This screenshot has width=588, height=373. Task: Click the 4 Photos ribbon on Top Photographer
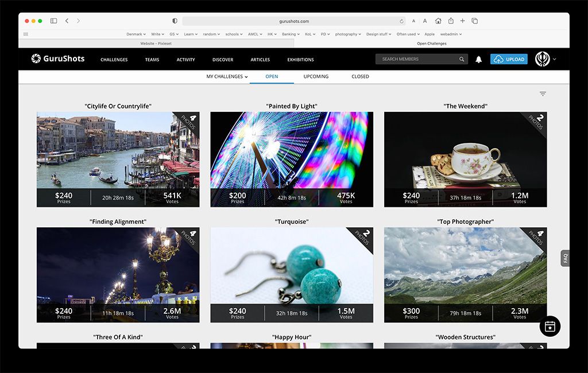click(536, 238)
